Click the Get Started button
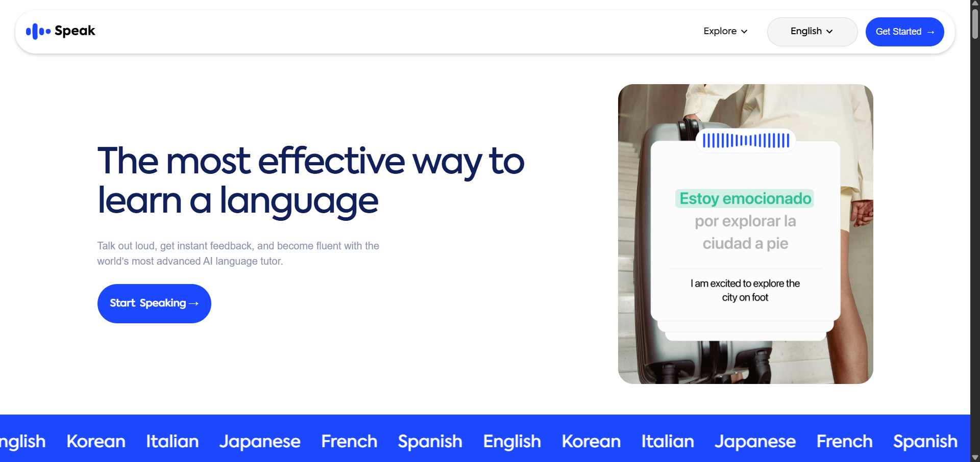 [x=904, y=32]
